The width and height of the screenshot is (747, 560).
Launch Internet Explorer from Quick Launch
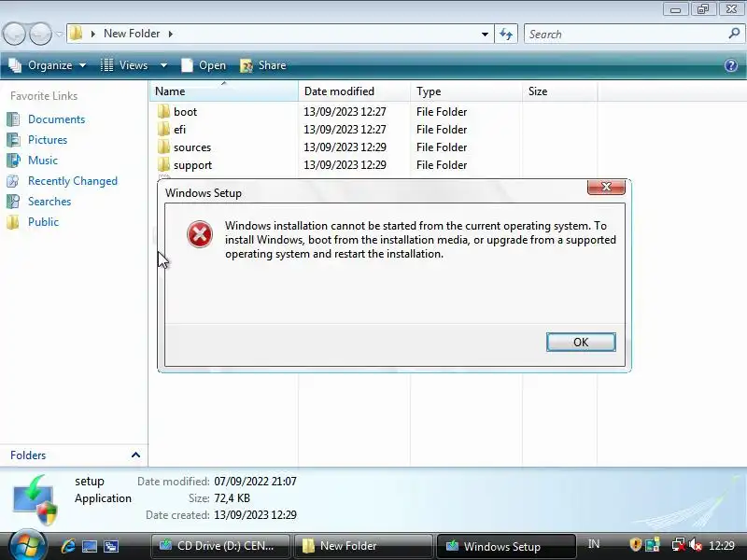click(68, 546)
